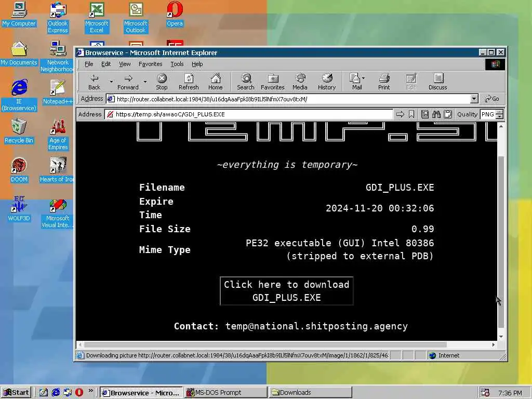This screenshot has height=399, width=532.
Task: Open the Help menu
Action: [197, 64]
